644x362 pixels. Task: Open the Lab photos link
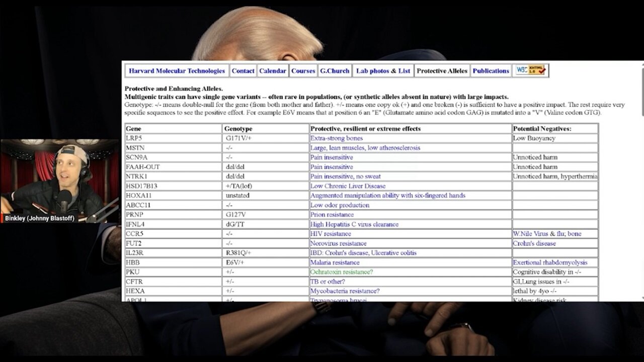click(372, 71)
